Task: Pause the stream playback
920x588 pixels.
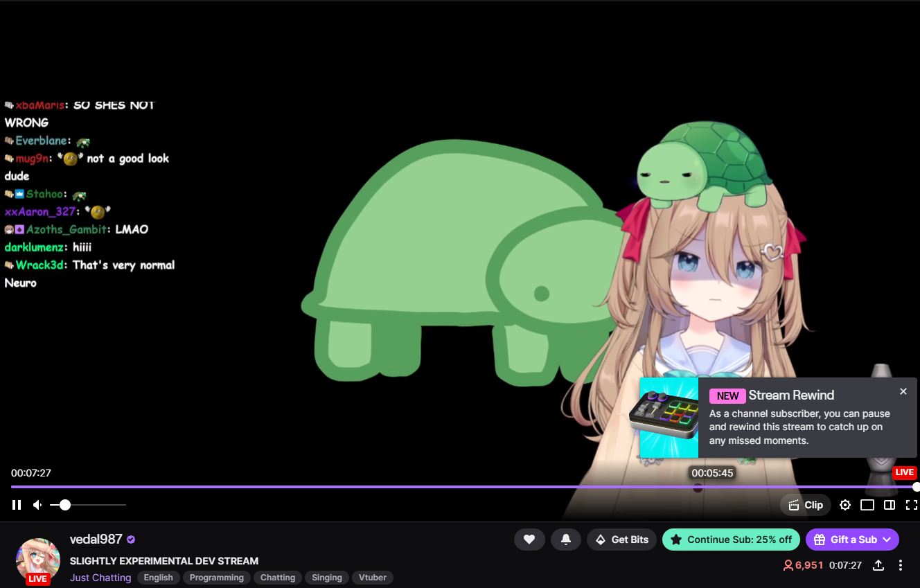Action: pyautogui.click(x=17, y=505)
